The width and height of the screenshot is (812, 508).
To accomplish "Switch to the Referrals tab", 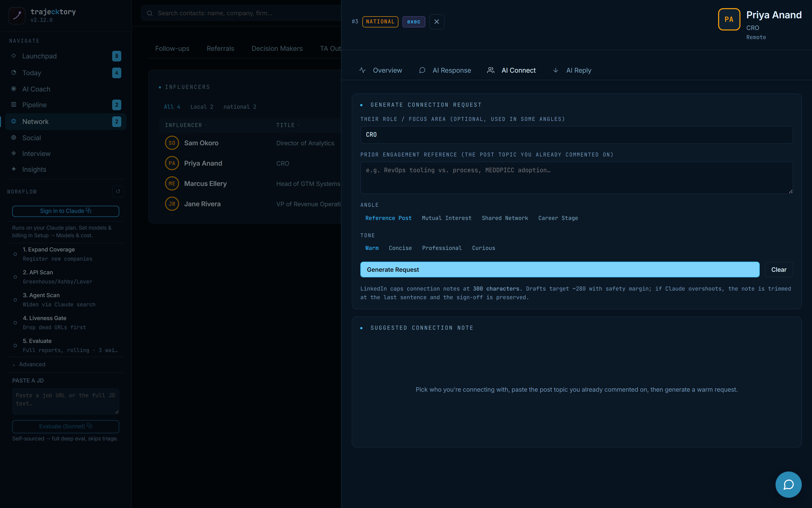I will [x=220, y=48].
